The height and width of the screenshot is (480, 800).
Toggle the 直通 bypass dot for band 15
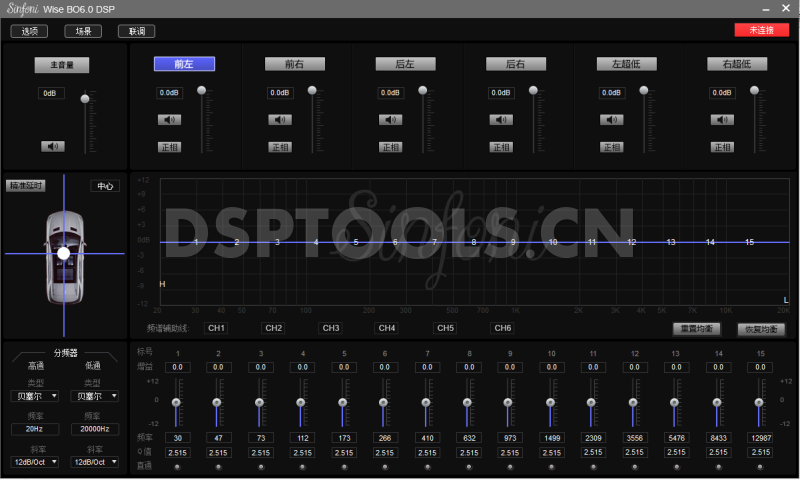click(x=760, y=467)
